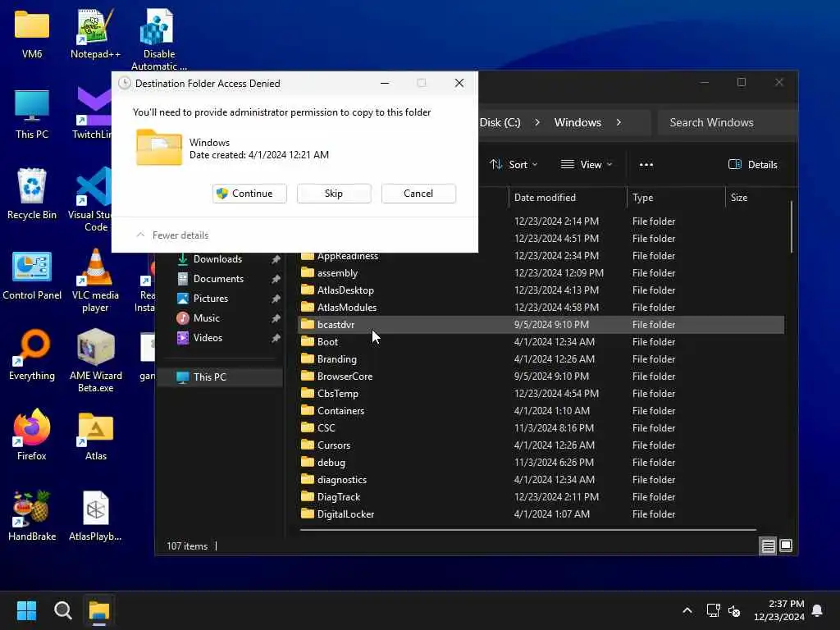The height and width of the screenshot is (630, 840).
Task: Click Disk (C:) breadcrumb segment
Action: (500, 123)
